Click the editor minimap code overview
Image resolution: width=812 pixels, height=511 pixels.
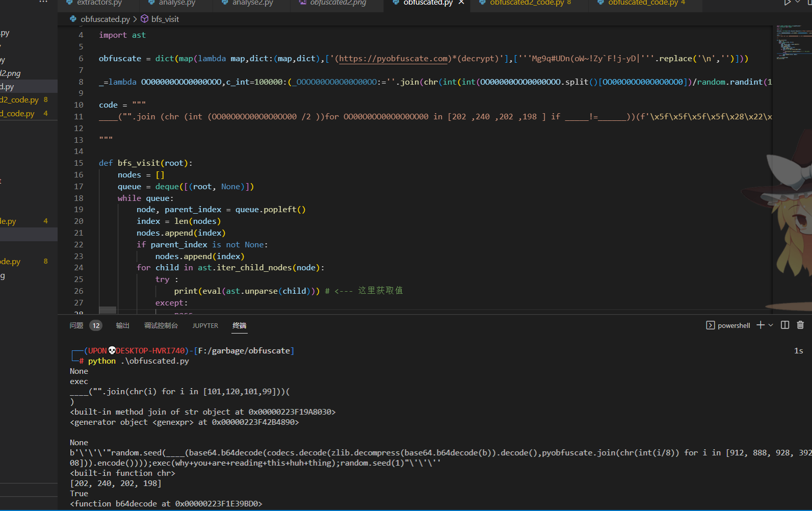tap(793, 43)
